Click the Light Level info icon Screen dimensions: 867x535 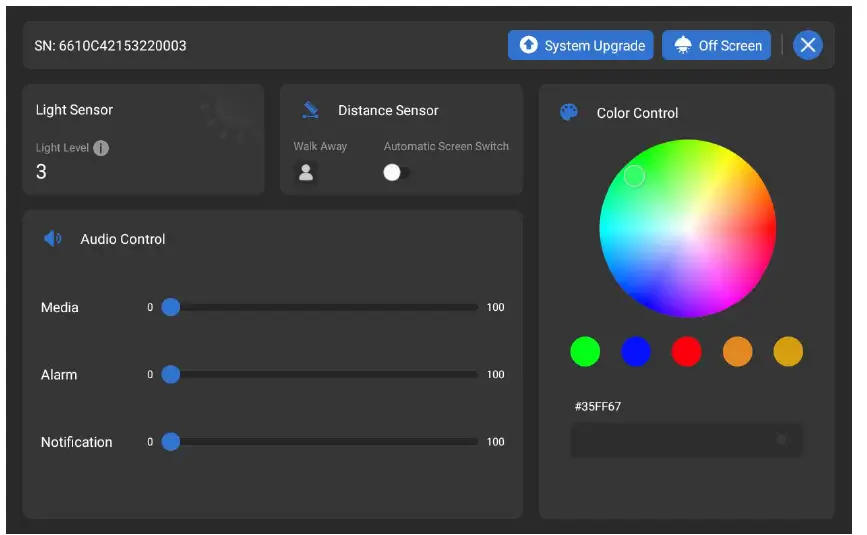point(101,148)
